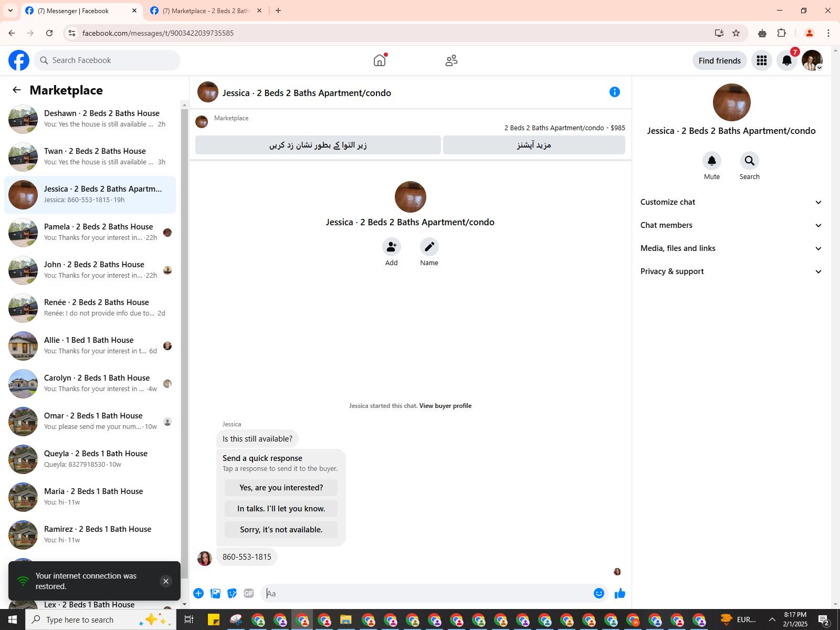Screen dimensions: 840x630
Task: Open the conversation information icon
Action: point(615,92)
